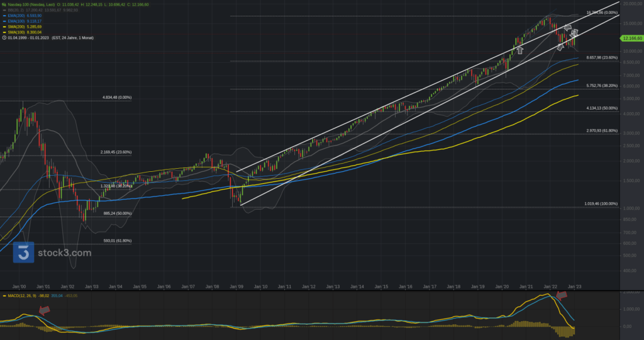Image resolution: width=644 pixels, height=340 pixels.
Task: Click the Jan '05 time axis label
Action: click(x=140, y=286)
